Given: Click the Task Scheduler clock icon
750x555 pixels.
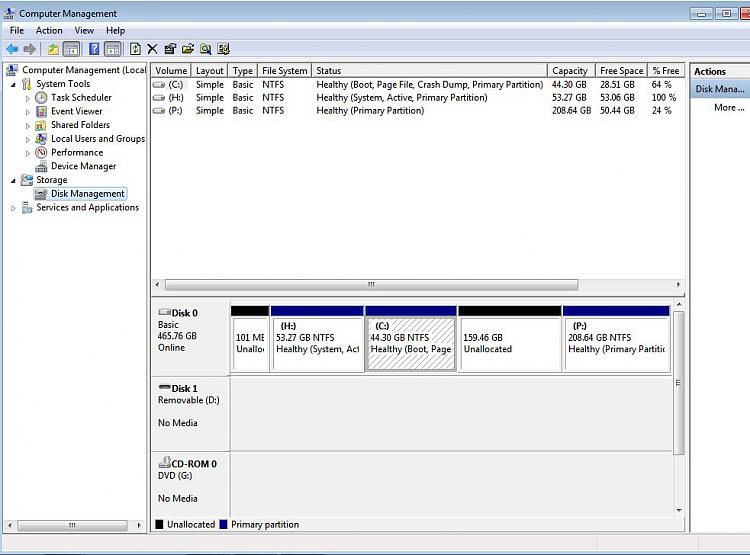Looking at the screenshot, I should pos(42,98).
